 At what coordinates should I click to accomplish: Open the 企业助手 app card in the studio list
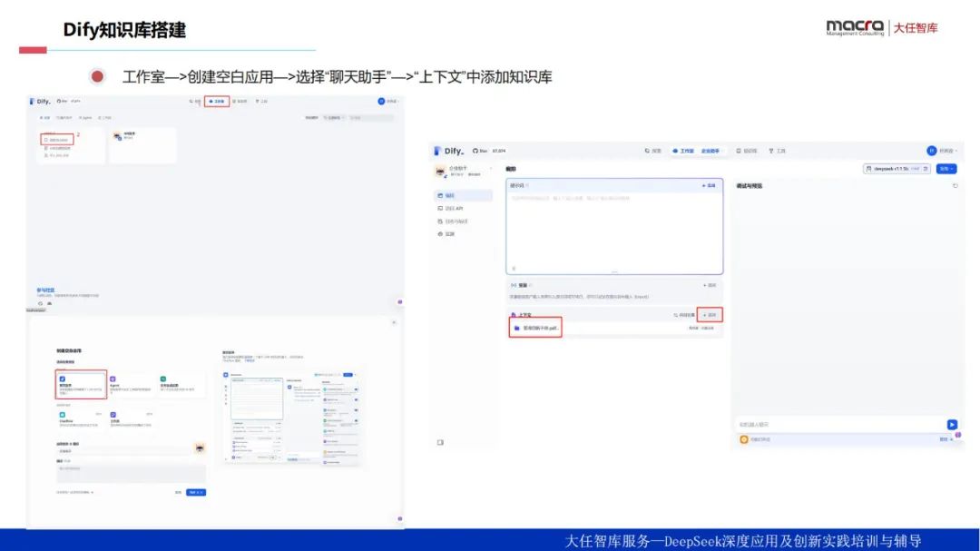[x=142, y=145]
